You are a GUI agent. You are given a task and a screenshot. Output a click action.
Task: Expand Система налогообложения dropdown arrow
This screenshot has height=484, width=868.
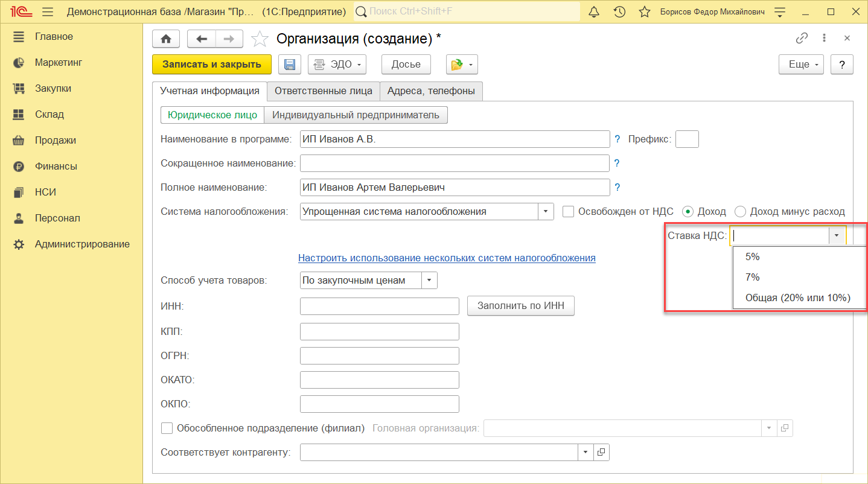point(546,212)
